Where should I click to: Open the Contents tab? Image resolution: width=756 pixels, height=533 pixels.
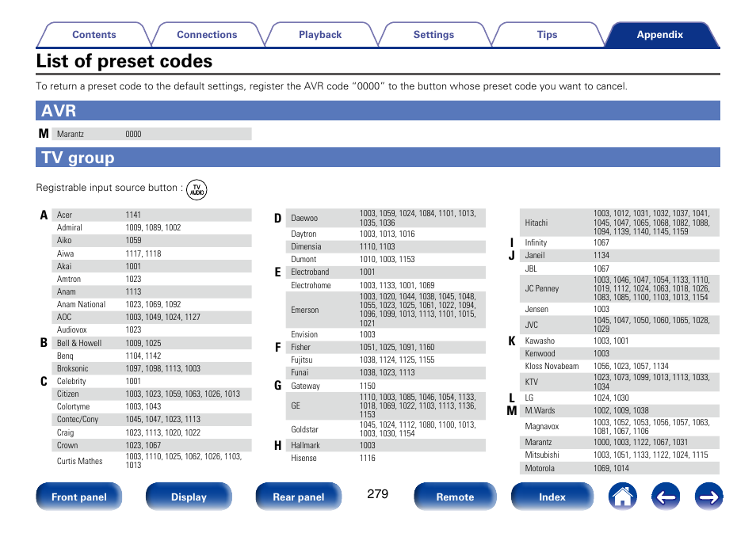[x=94, y=35]
